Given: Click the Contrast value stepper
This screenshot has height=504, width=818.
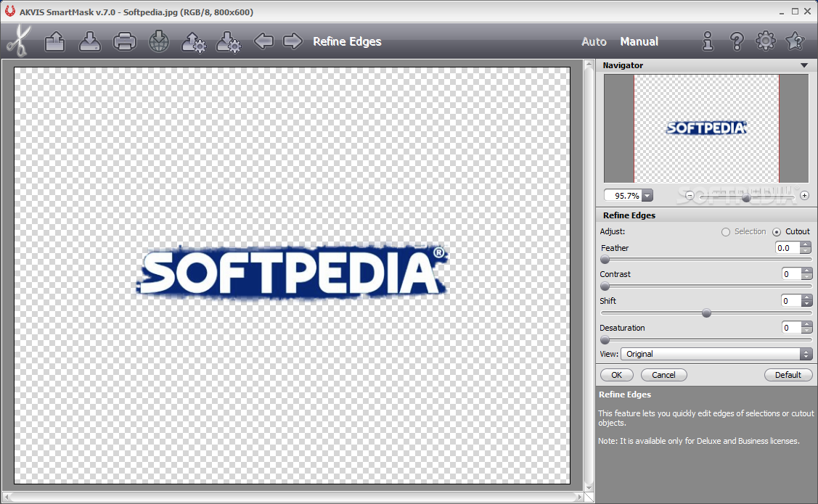Looking at the screenshot, I should pos(807,274).
